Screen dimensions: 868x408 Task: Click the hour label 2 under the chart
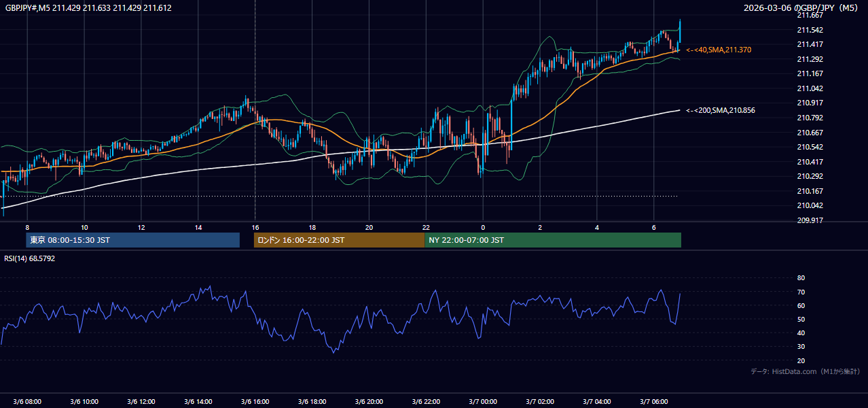(540, 227)
